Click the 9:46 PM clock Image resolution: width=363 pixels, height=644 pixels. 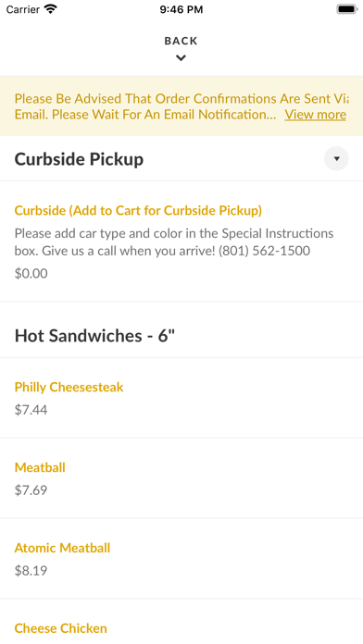click(x=181, y=9)
